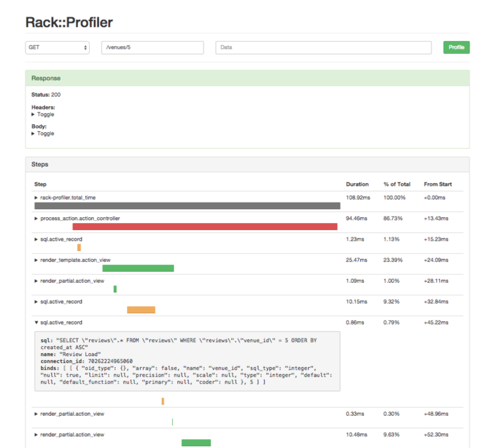This screenshot has height=448, width=495.
Task: Expand render_partial.action_view step with 10.48ms duration
Action: [x=69, y=435]
